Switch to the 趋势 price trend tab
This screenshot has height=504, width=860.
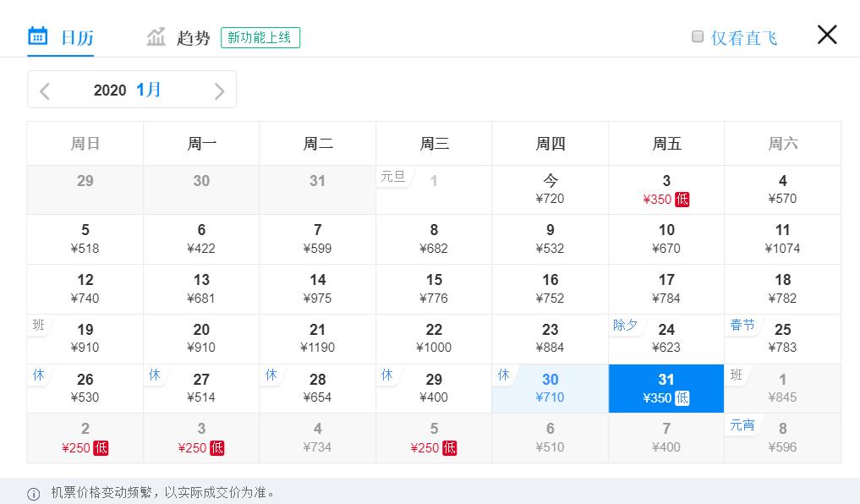pyautogui.click(x=191, y=36)
